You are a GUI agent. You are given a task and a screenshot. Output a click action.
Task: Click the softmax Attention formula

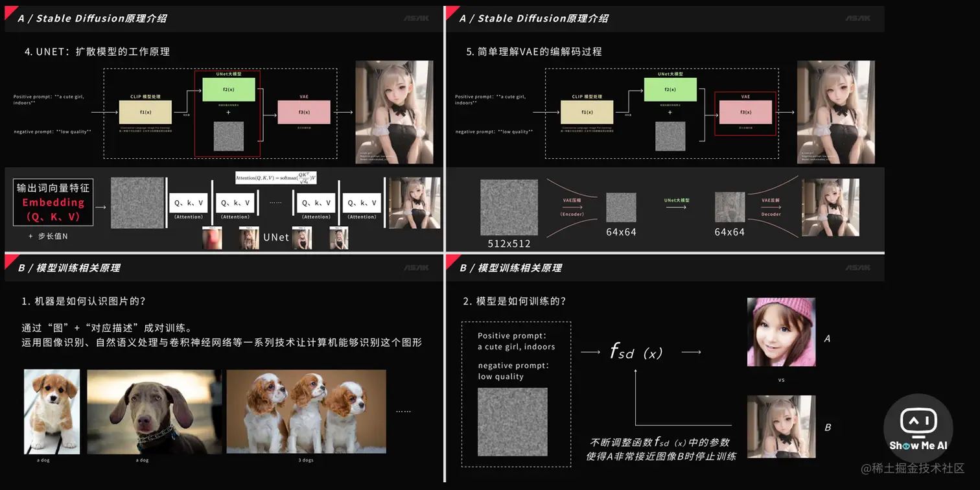tap(276, 178)
